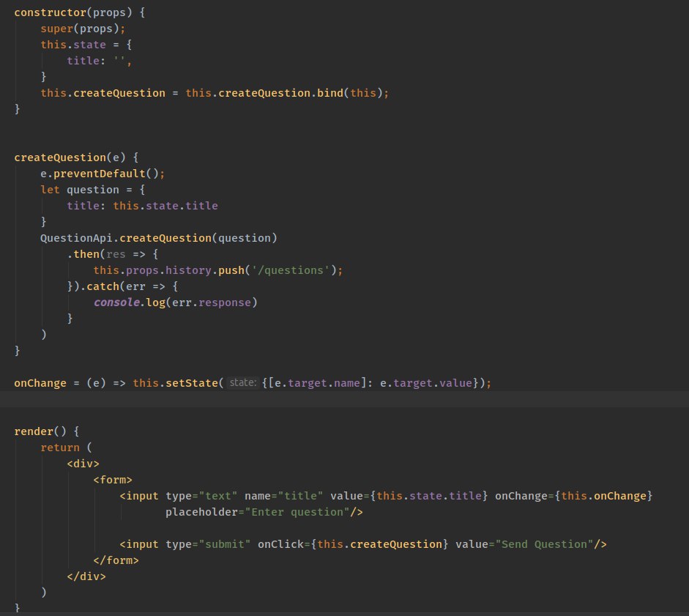Screen dimensions: 689x616
Task: Click the 'onChange = (e) =>' declaration
Action: (70, 383)
